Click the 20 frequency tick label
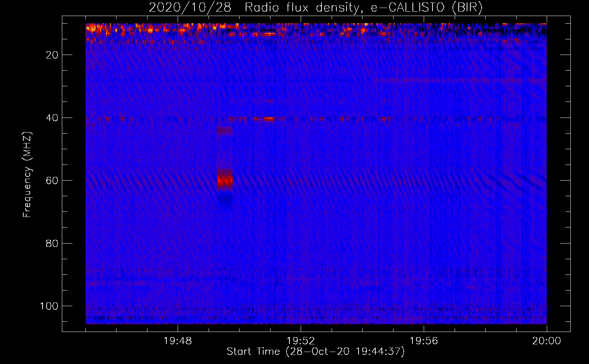 [52, 55]
